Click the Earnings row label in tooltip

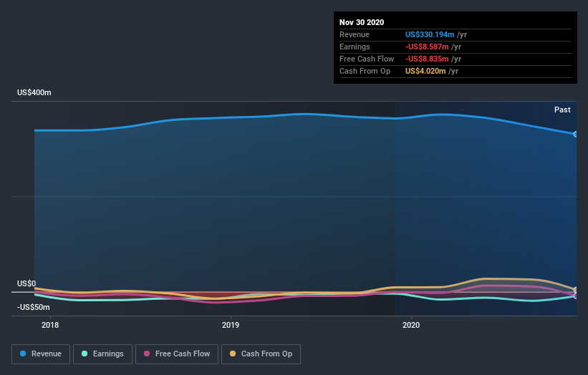pos(355,47)
